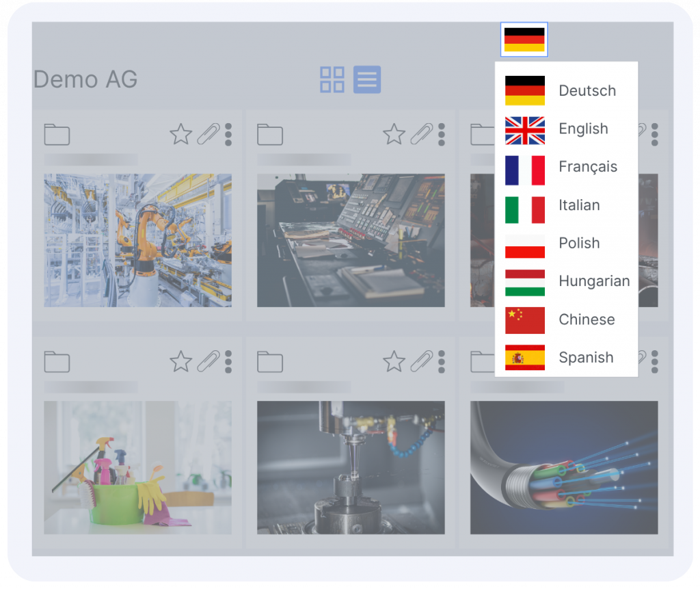This screenshot has width=700, height=589.
Task: Click the folder icon on the control panel card
Action: pyautogui.click(x=270, y=134)
